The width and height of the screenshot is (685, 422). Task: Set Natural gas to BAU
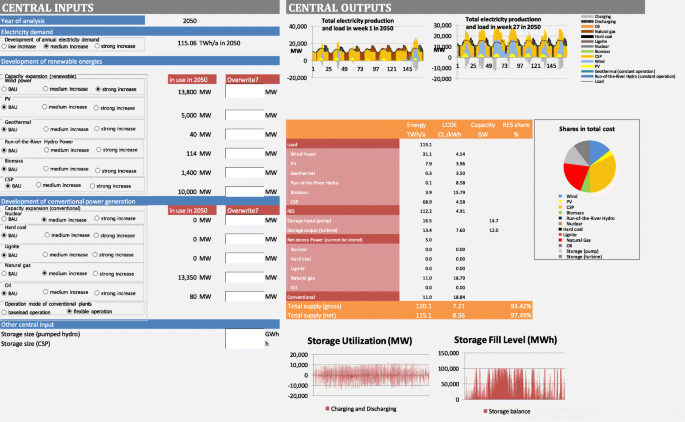pos(4,274)
